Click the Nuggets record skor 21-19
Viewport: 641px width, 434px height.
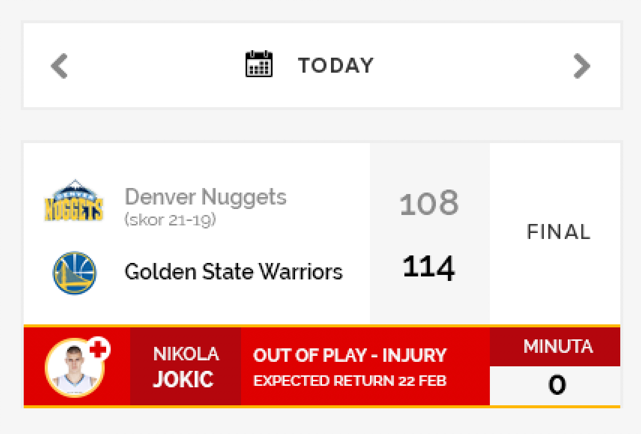point(170,220)
